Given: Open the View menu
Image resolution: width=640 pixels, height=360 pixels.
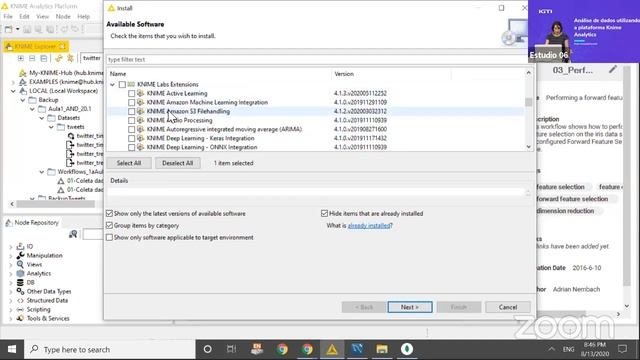Looking at the screenshot, I should click(42, 16).
